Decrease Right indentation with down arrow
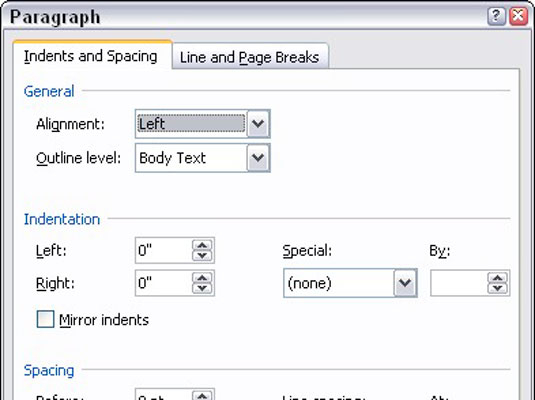 tap(202, 288)
